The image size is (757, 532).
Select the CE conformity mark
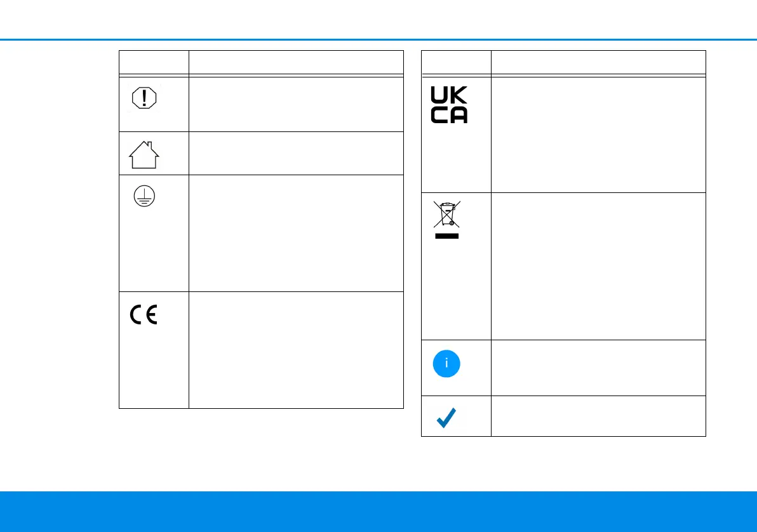tap(145, 316)
